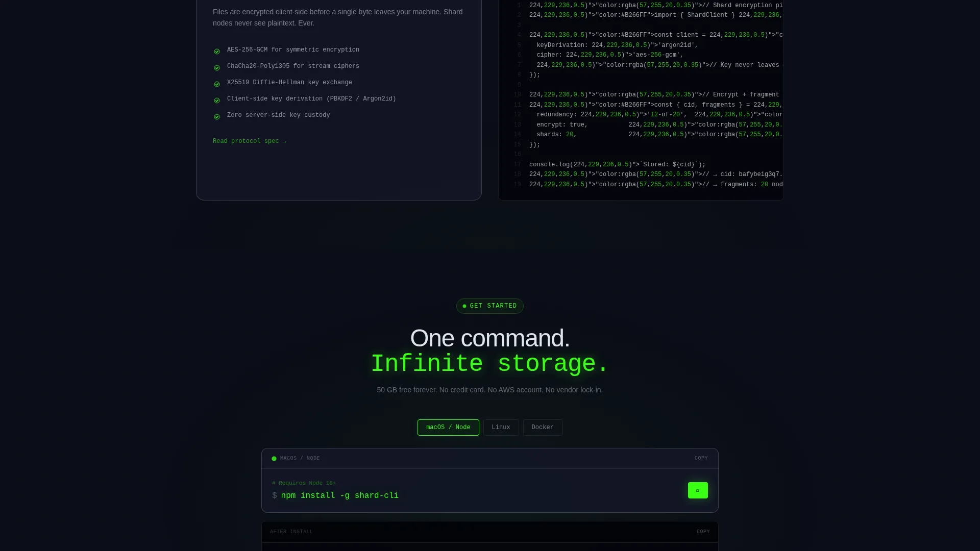Click the '50 GB free forever' subtitle
The height and width of the screenshot is (551, 980).
click(490, 390)
